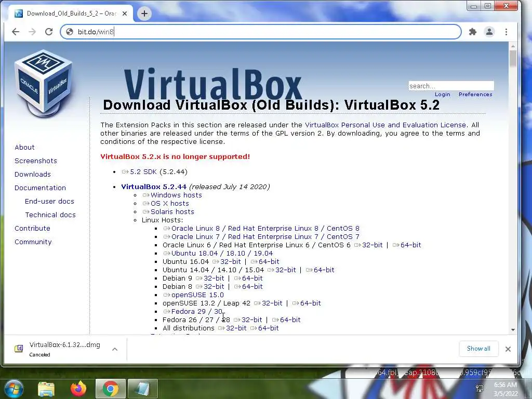Open File Explorer from the taskbar
This screenshot has height=399, width=532.
46,389
